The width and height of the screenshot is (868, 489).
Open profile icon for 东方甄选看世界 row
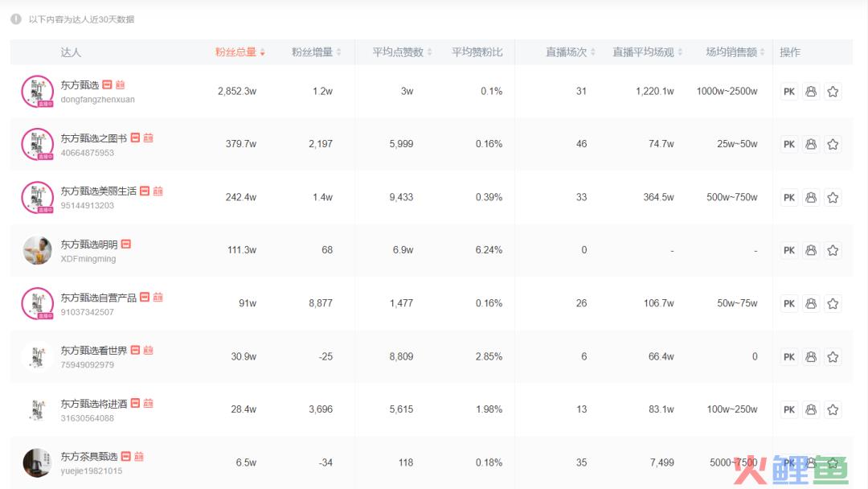tap(811, 356)
